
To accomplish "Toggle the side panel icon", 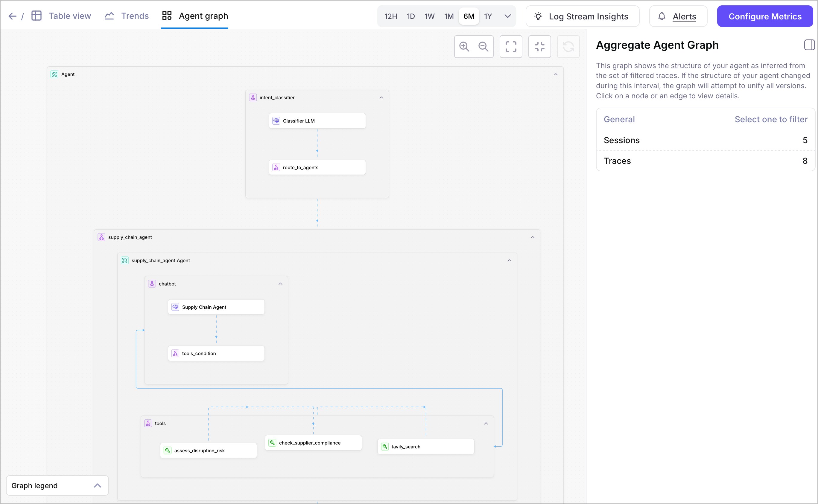I will click(x=809, y=45).
